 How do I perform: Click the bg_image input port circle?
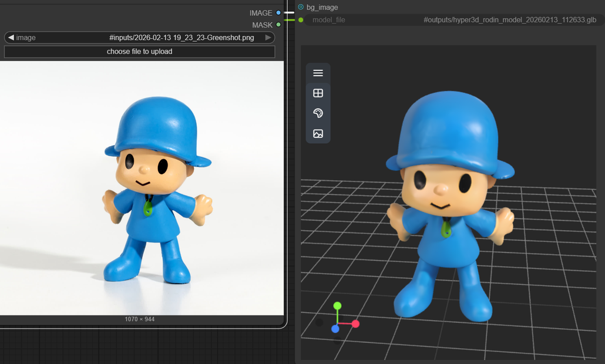[x=301, y=7]
